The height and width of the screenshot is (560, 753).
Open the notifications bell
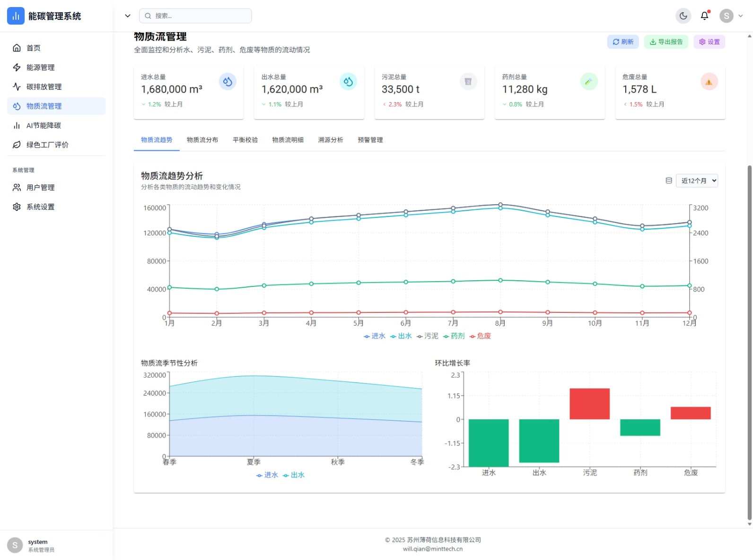(x=704, y=16)
